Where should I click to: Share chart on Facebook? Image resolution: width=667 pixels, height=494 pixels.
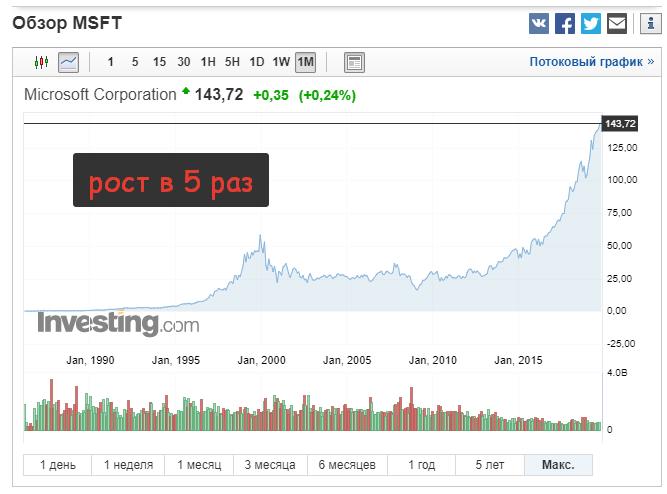click(565, 23)
